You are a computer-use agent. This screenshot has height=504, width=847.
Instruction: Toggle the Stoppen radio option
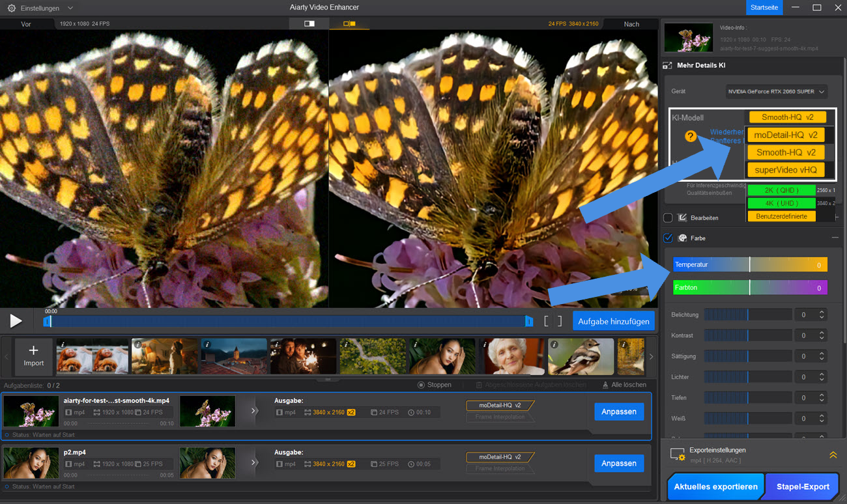[x=421, y=385]
